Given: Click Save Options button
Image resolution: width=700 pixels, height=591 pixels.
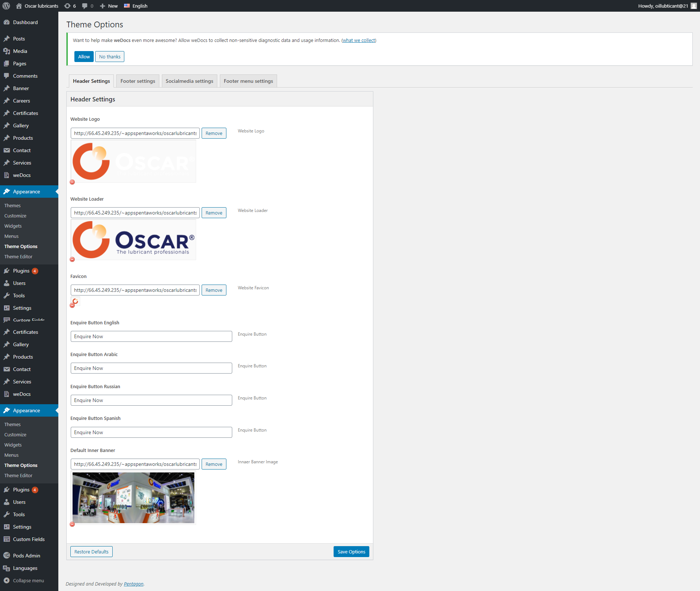Looking at the screenshot, I should 351,552.
